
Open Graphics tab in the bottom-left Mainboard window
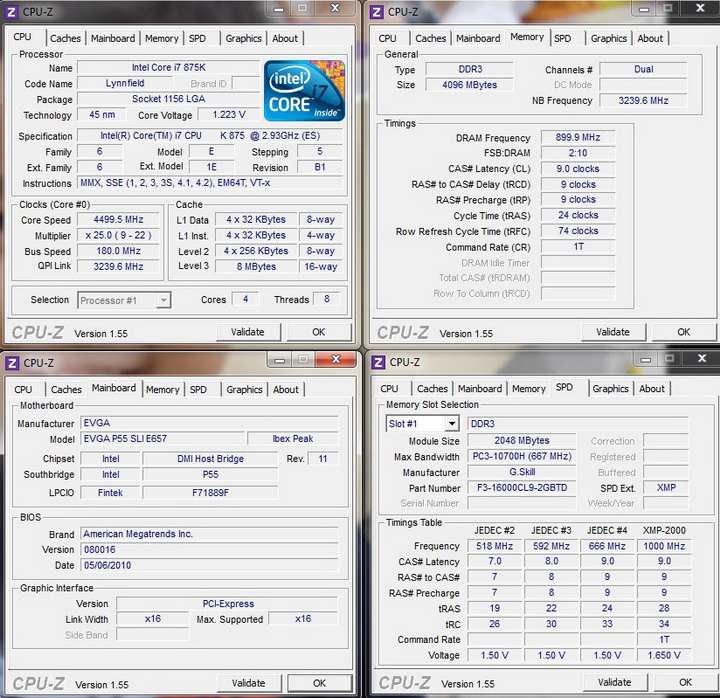click(x=244, y=389)
